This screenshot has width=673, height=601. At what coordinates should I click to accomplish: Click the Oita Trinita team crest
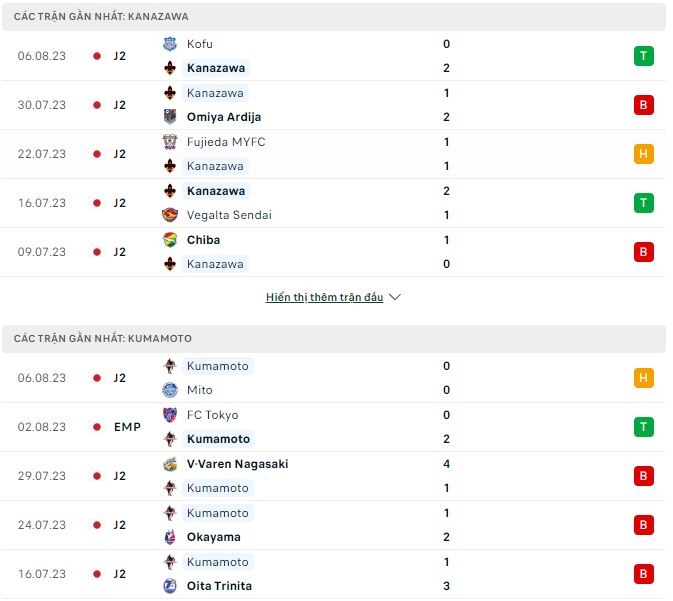pos(170,586)
